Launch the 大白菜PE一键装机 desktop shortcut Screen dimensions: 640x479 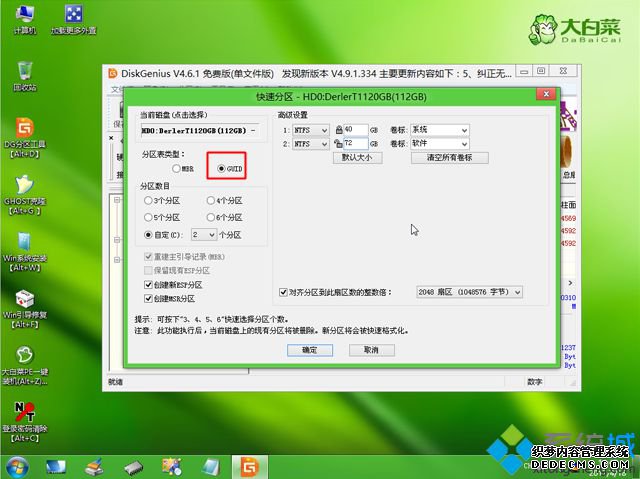pyautogui.click(x=25, y=366)
